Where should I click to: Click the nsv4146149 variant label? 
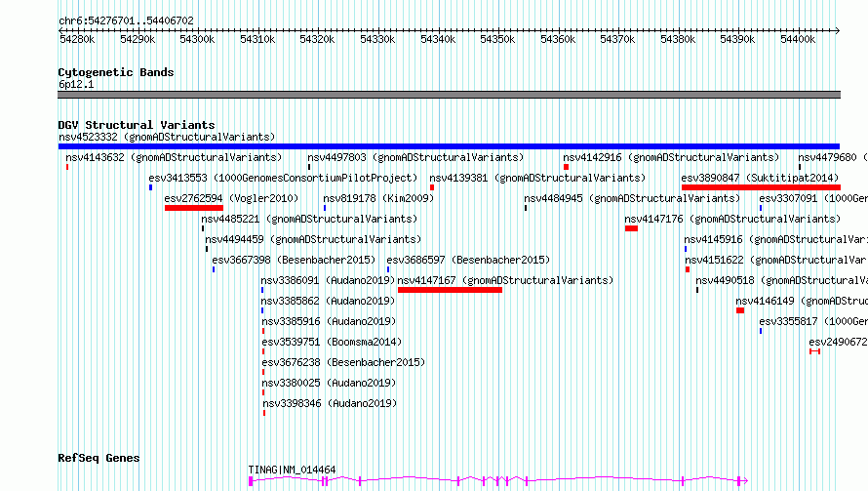pyautogui.click(x=802, y=301)
